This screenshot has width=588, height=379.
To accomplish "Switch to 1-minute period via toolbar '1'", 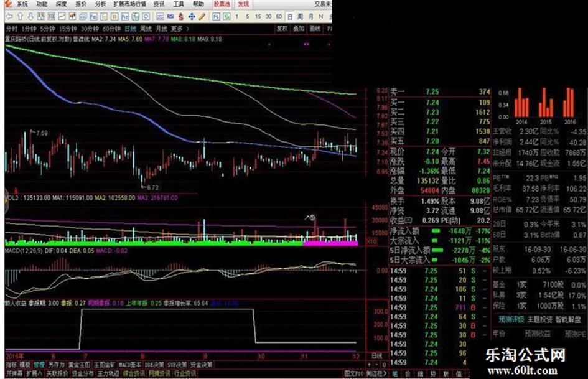I will tap(236, 17).
